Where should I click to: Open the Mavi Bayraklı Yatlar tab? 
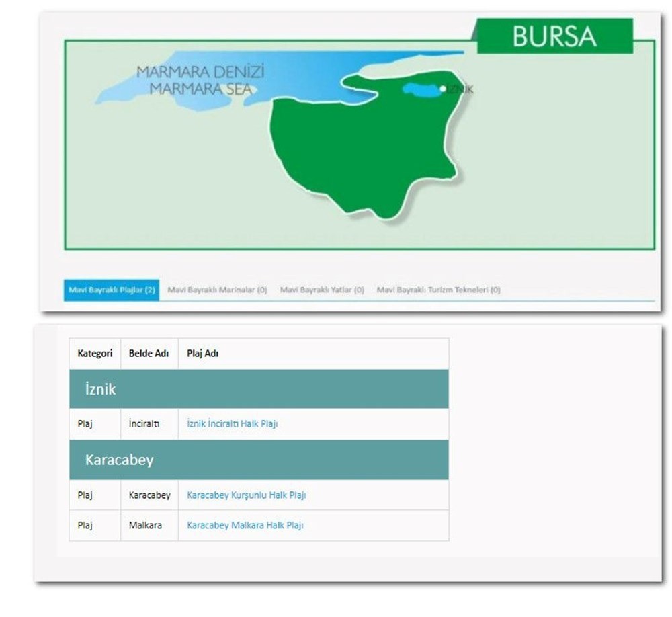tap(321, 290)
